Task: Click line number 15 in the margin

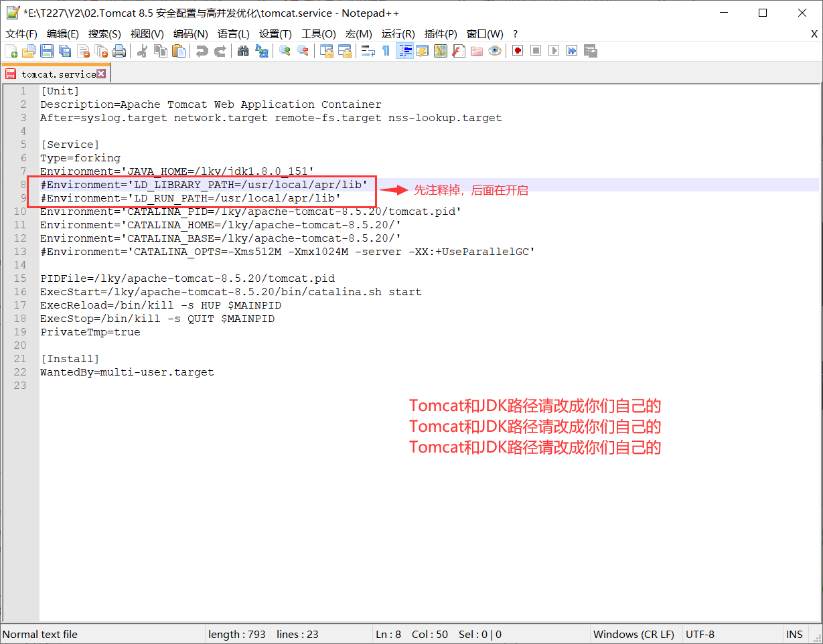Action: tap(19, 278)
